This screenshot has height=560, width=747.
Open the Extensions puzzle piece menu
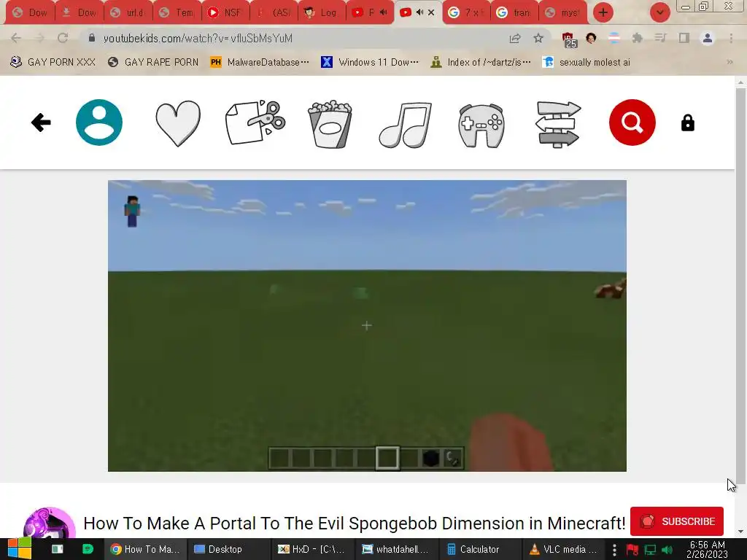638,38
